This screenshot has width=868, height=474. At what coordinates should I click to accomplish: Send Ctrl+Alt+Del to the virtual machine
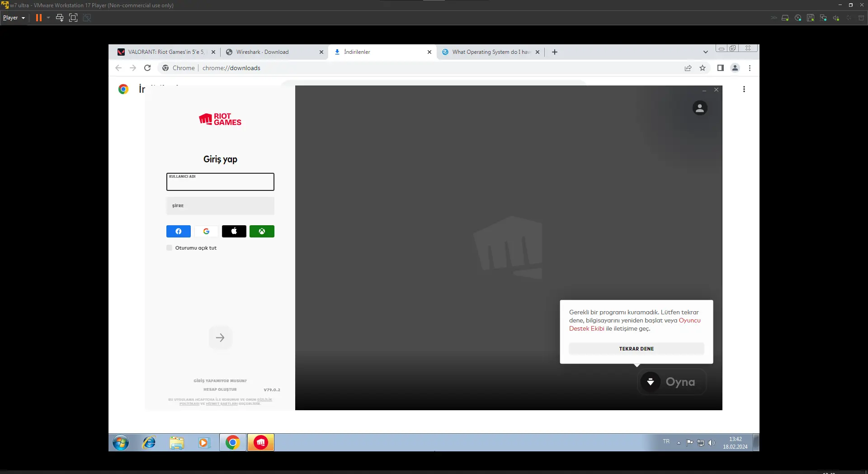pyautogui.click(x=59, y=18)
